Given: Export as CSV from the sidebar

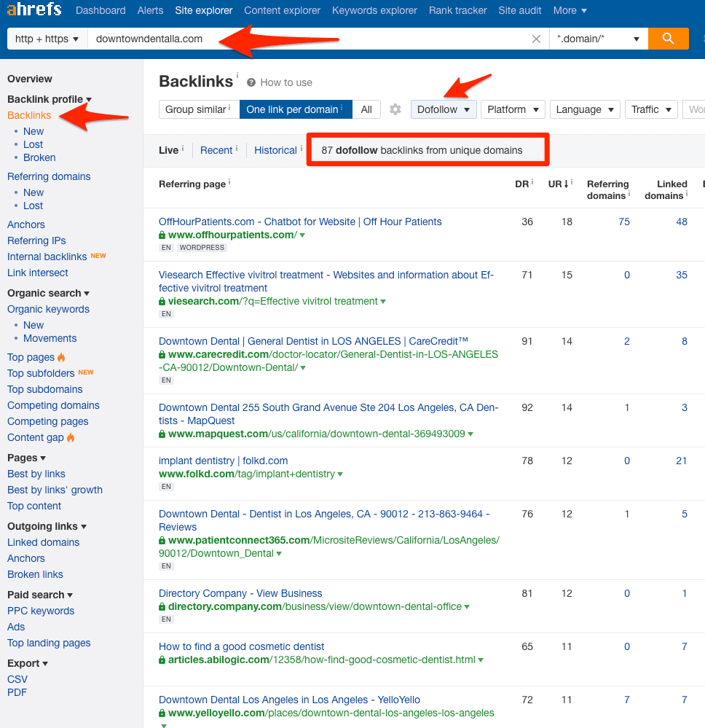Looking at the screenshot, I should (17, 680).
